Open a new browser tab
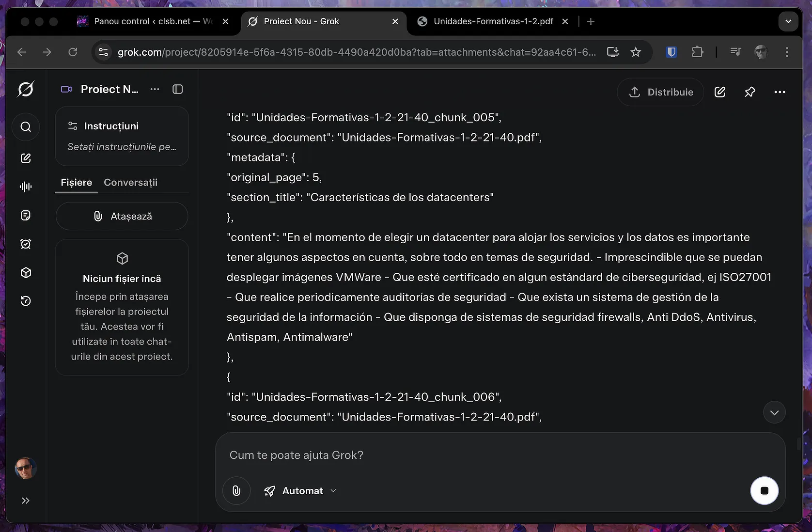This screenshot has height=532, width=812. pyautogui.click(x=591, y=21)
